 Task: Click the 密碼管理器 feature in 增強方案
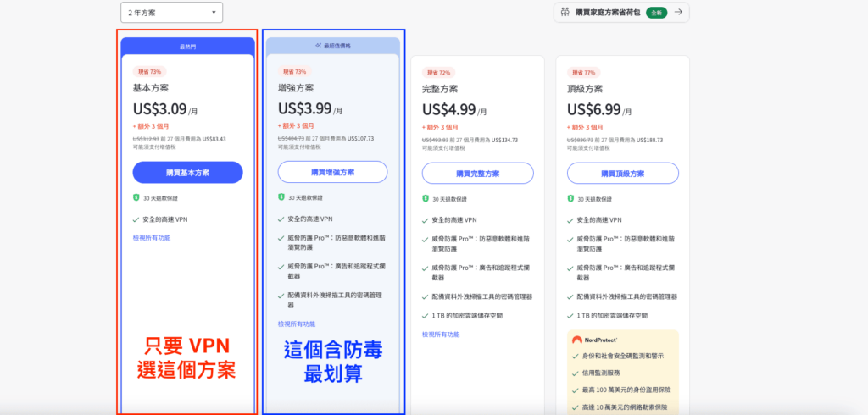(x=334, y=300)
